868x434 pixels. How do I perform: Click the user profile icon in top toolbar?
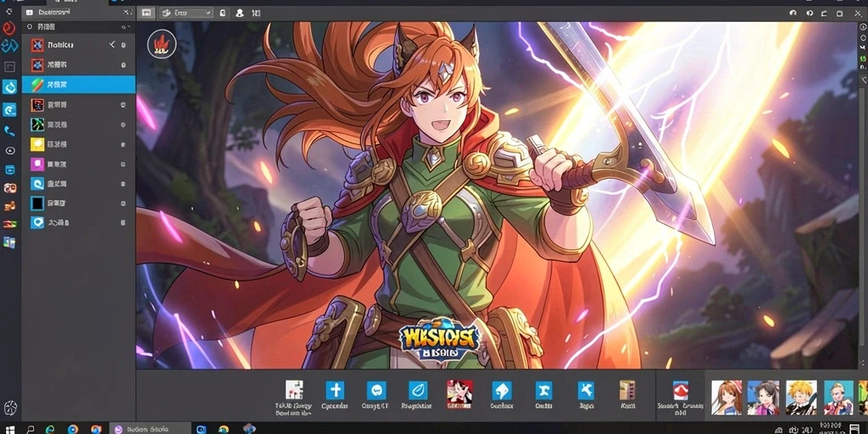point(240,13)
